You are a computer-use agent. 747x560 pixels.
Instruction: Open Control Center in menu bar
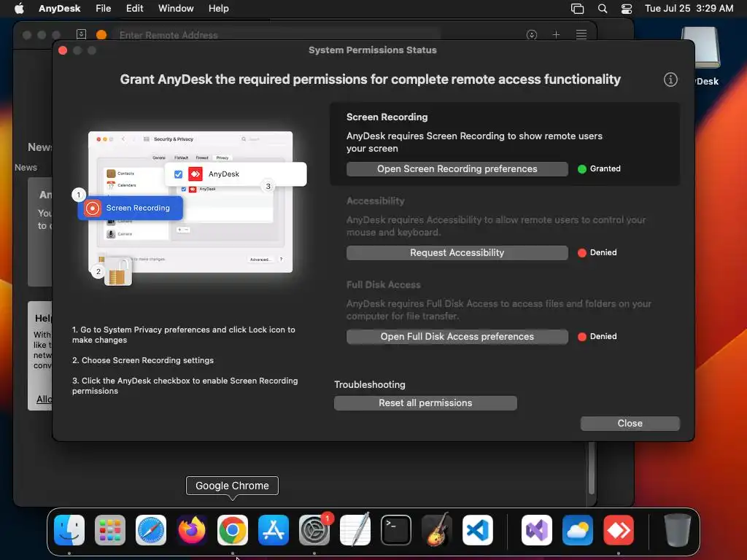coord(627,8)
